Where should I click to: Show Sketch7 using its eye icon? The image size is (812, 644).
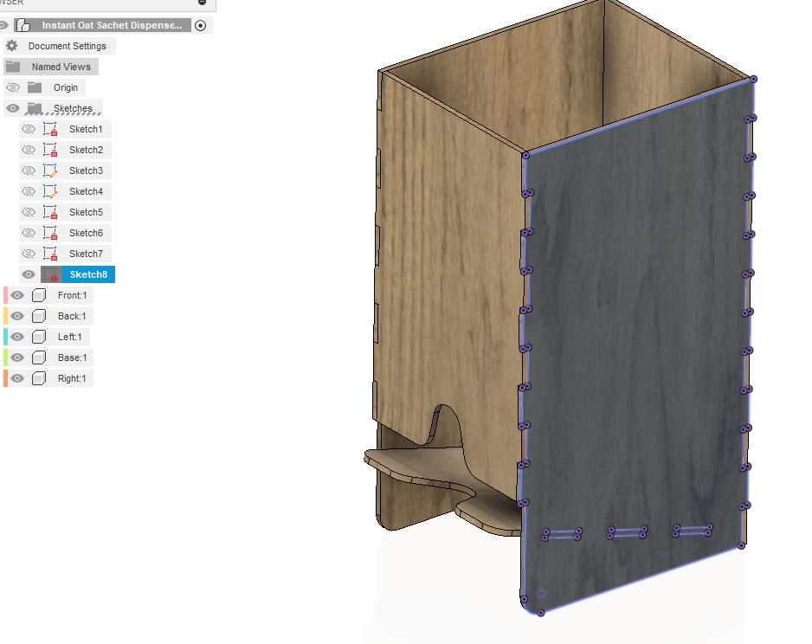[x=29, y=254]
